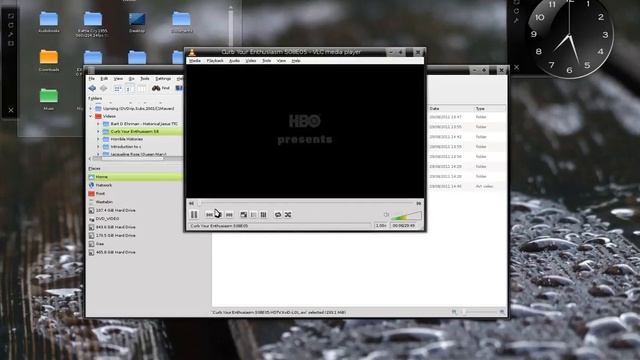Toggle VLC fullscreen video button
This screenshot has width=640, height=360.
(244, 215)
